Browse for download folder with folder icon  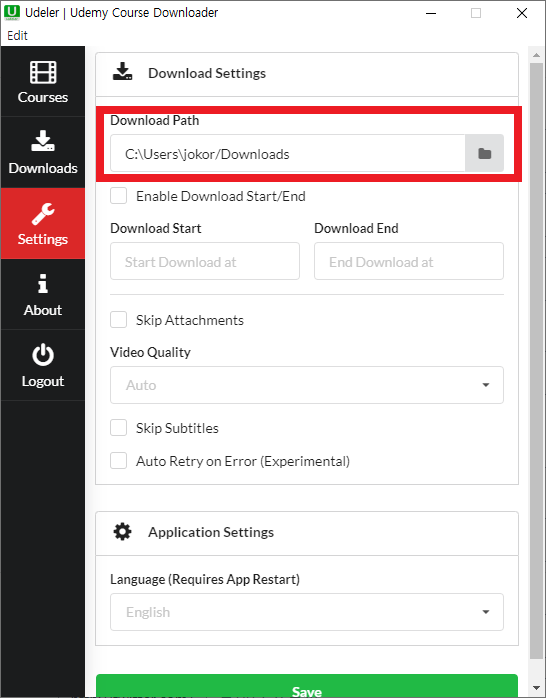pos(484,154)
